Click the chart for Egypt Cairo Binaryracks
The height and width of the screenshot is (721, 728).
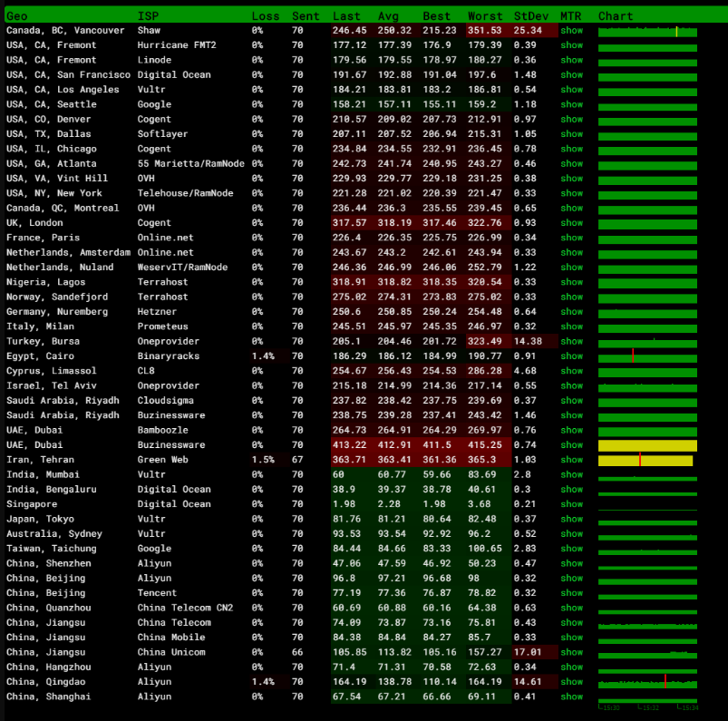(x=647, y=357)
